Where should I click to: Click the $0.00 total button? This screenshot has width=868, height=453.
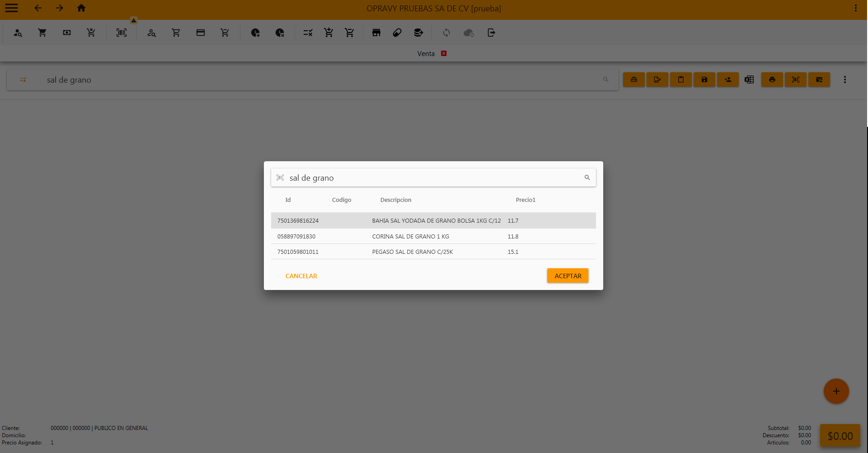click(840, 436)
